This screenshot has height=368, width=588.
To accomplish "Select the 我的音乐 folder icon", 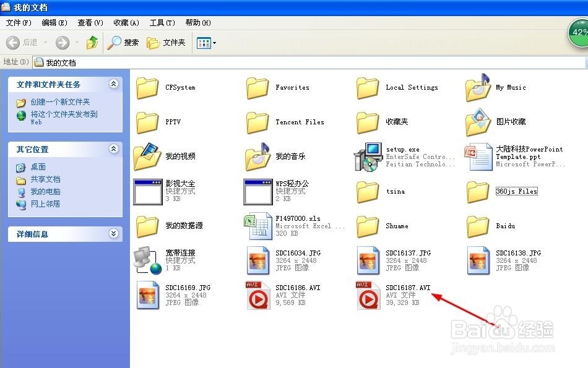I will 257,156.
